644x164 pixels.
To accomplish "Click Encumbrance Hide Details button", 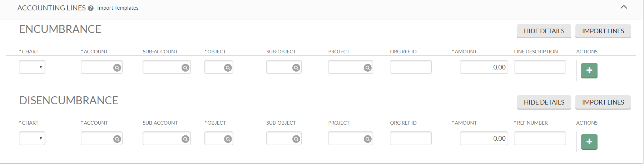I will [x=544, y=31].
